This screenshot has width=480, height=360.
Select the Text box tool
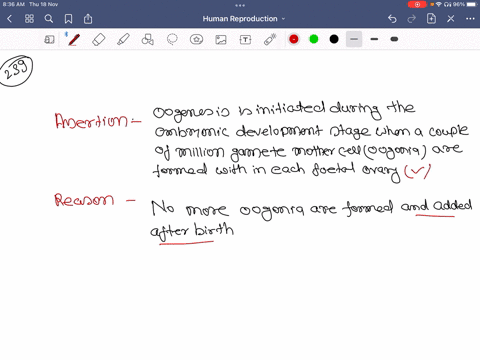245,40
